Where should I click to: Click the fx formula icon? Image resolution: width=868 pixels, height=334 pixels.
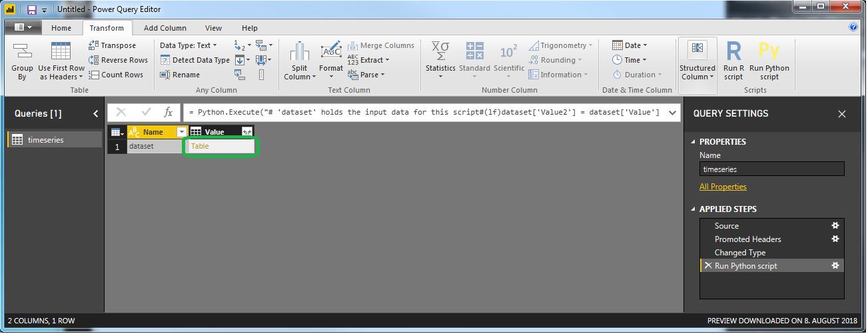tap(169, 112)
